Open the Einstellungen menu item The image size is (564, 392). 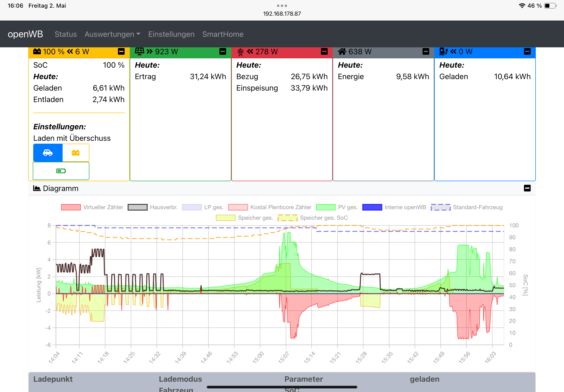pyautogui.click(x=171, y=34)
